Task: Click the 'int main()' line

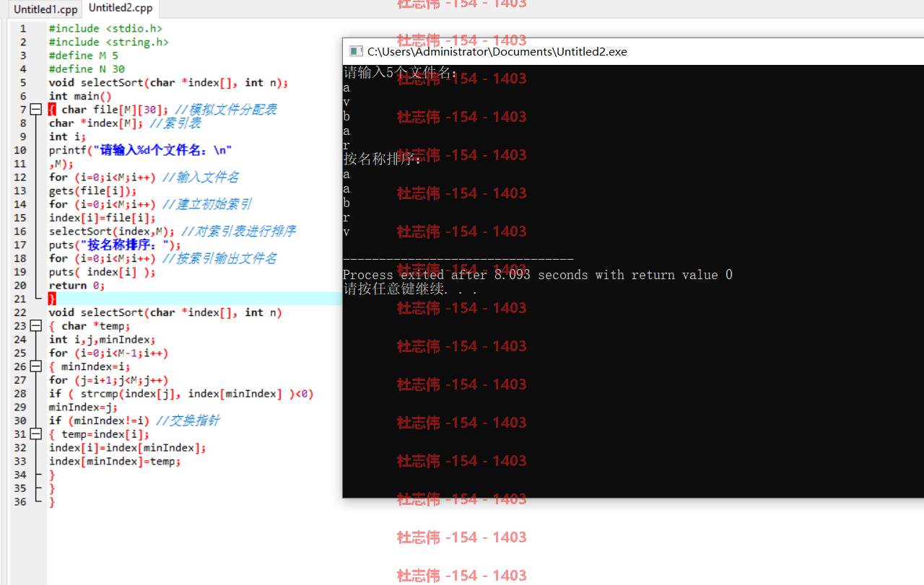Action: (80, 96)
